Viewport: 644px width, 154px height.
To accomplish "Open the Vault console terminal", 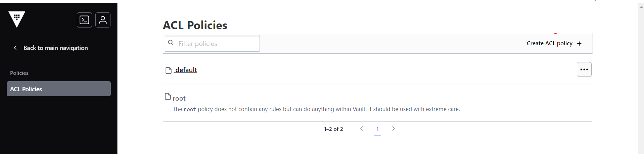I will 84,20.
